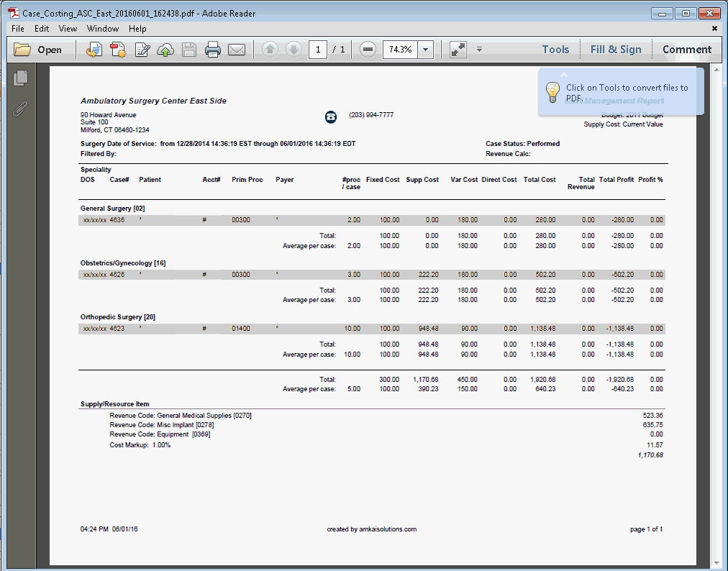
Task: Click the grand total cost 1,920.68
Action: tap(542, 379)
